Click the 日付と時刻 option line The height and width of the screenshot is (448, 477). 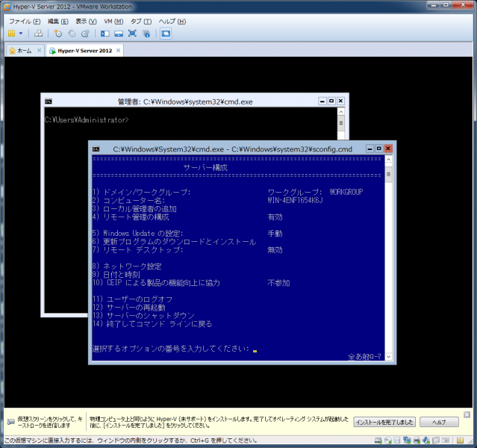tap(116, 275)
